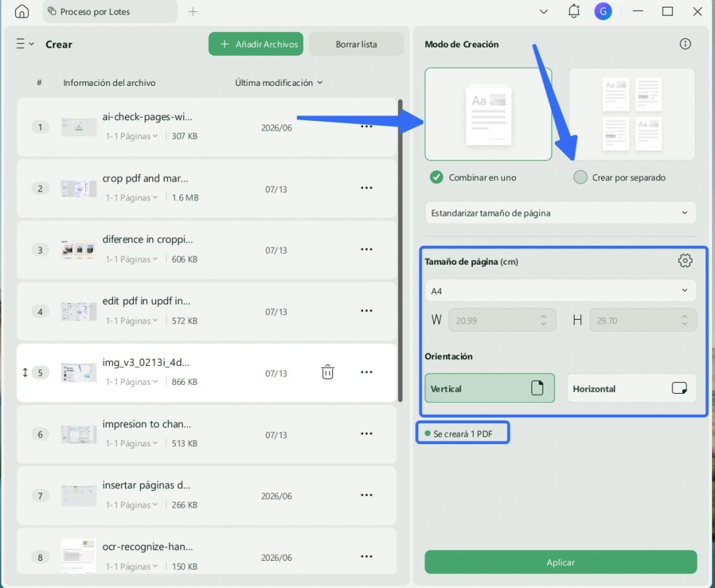Click Añadir Archivos button

tap(256, 44)
